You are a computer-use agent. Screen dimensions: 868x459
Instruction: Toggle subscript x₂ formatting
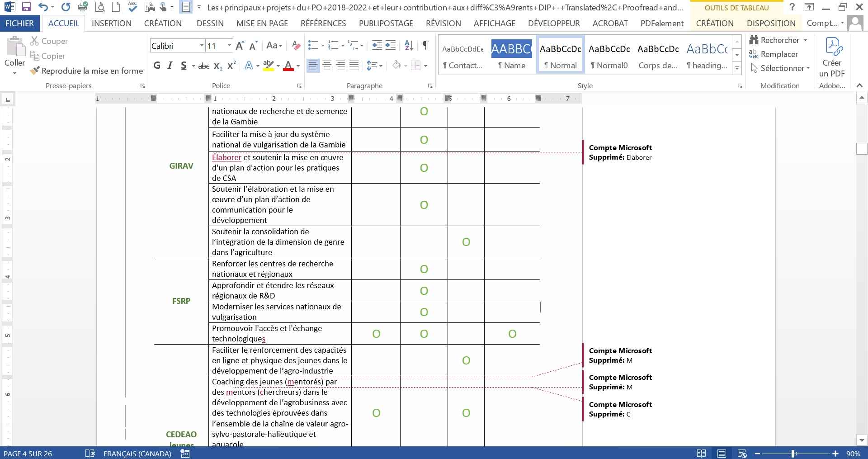218,66
